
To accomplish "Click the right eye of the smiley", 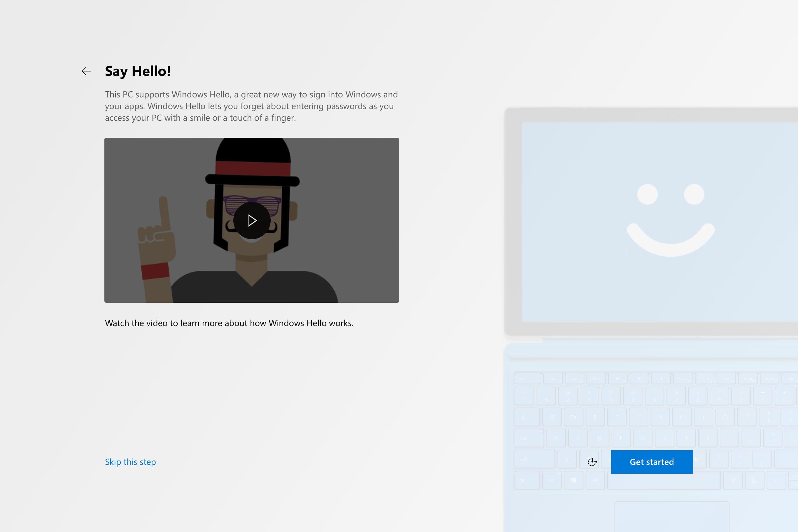I will (694, 195).
